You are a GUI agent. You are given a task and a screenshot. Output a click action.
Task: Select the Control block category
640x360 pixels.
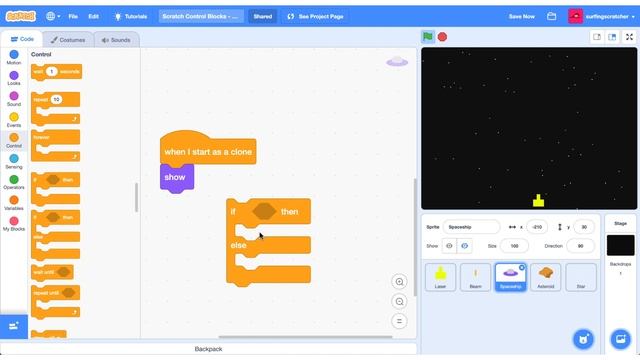coord(14,140)
